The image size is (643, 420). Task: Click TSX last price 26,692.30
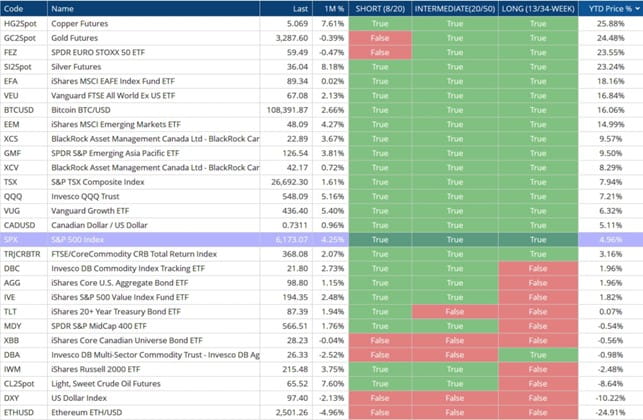(x=290, y=182)
